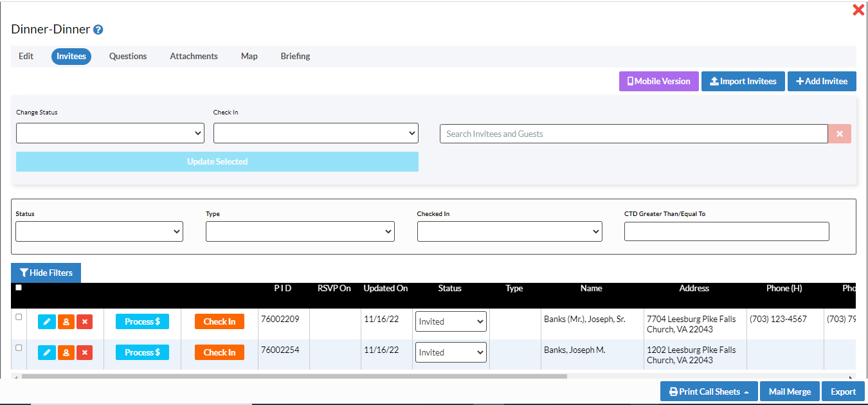Switch to the Edit tab
Screen dimensions: 868x405
[x=26, y=57]
